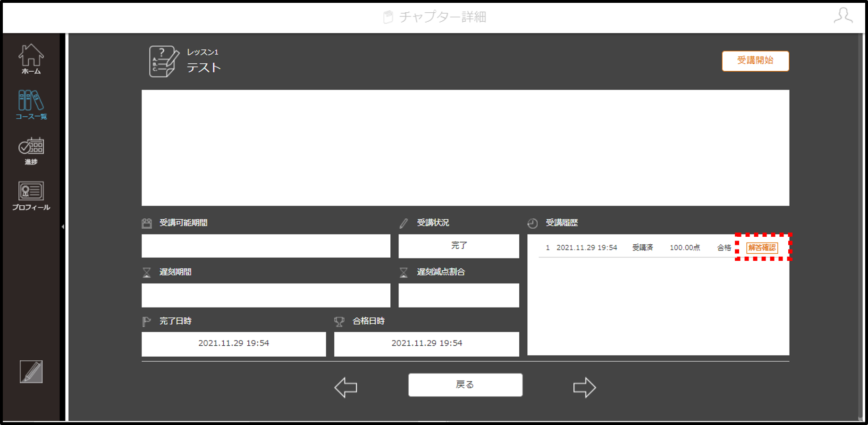
Task: Click the テスト chapter title
Action: click(x=204, y=68)
